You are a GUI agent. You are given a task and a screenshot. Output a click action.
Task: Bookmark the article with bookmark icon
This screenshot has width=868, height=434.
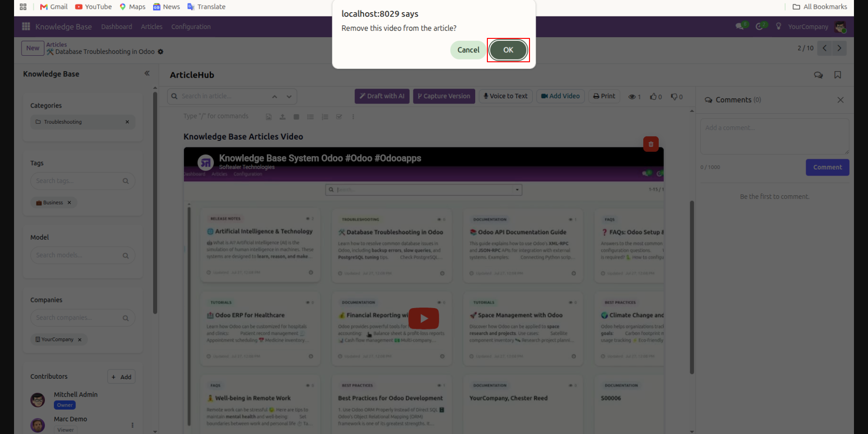coord(838,75)
